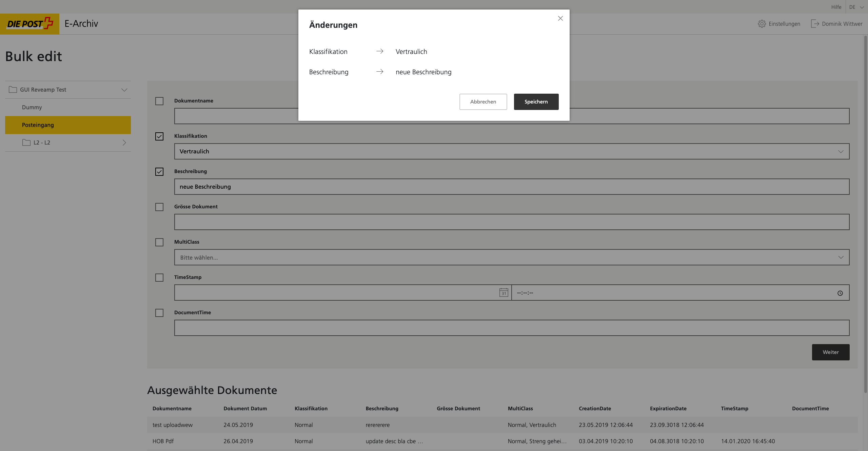Open the TimeStamp clock icon
This screenshot has height=451, width=868.
coord(840,293)
